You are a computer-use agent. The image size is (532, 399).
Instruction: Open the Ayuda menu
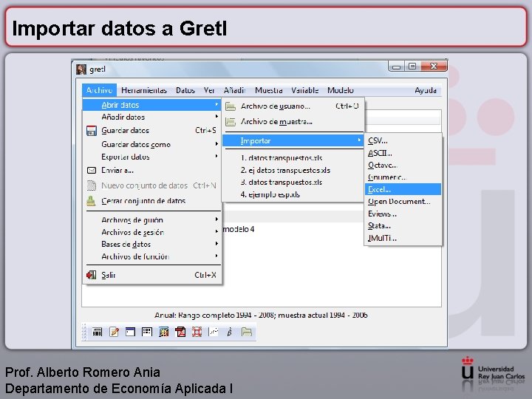(x=426, y=90)
